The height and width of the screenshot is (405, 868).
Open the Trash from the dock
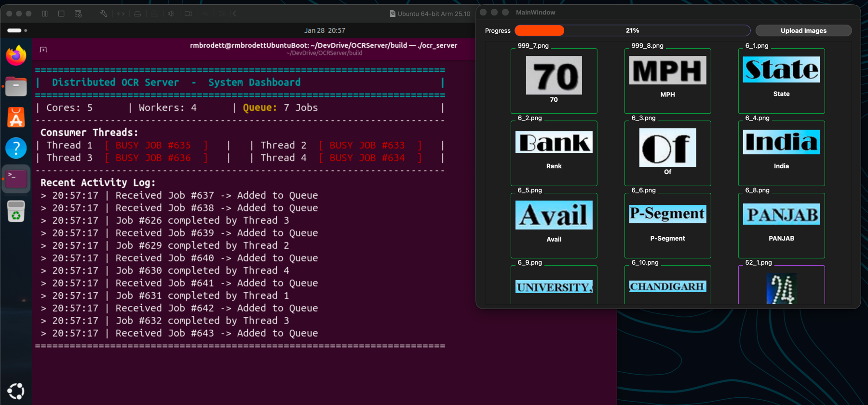(x=16, y=211)
